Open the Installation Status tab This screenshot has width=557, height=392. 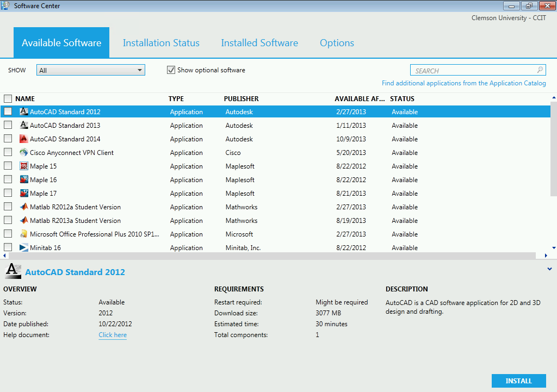(x=161, y=43)
